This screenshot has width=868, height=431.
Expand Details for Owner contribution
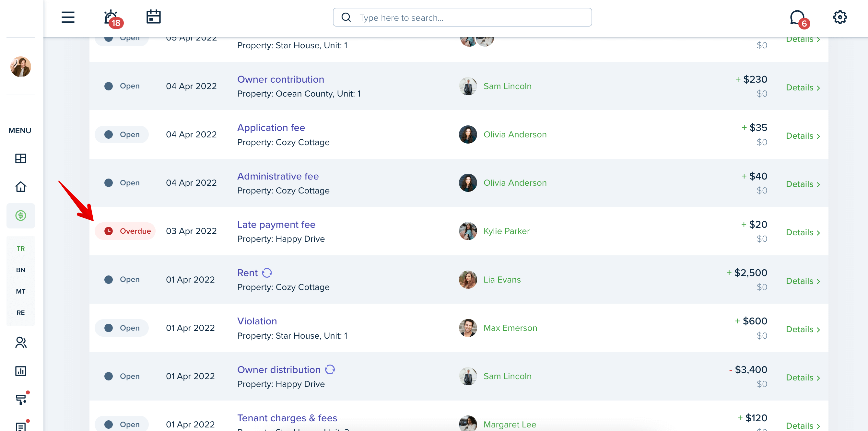pyautogui.click(x=803, y=87)
